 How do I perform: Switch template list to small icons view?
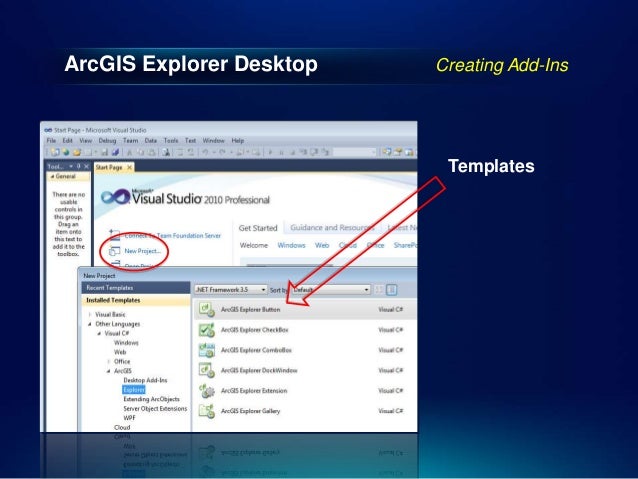tap(379, 290)
